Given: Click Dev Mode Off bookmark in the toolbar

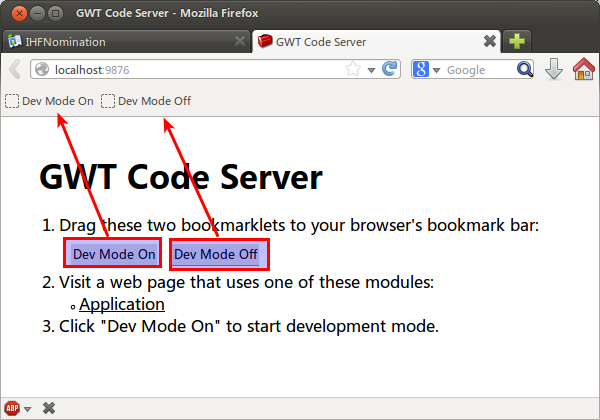Looking at the screenshot, I should (146, 101).
